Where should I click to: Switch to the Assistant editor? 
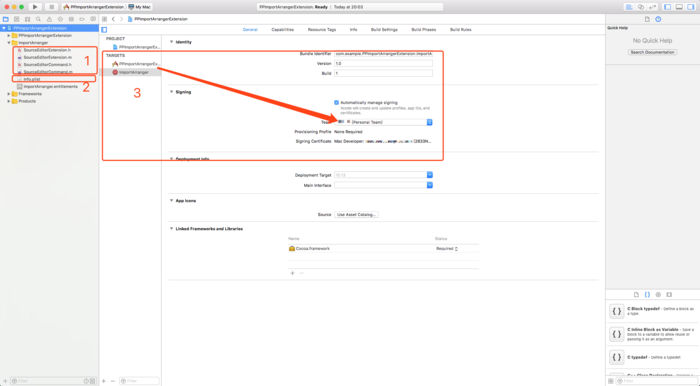(641, 7)
